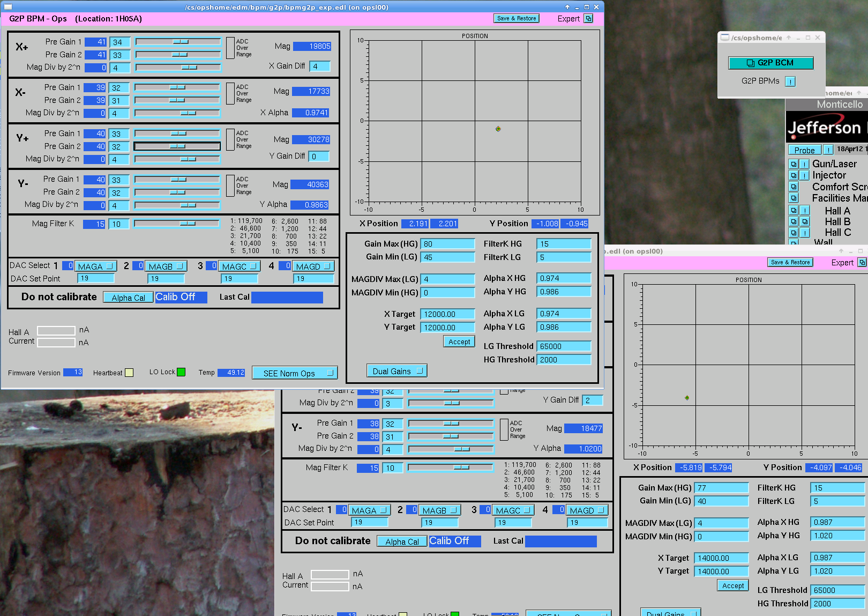868x616 pixels.
Task: Click the X Gain Diff field showing 4
Action: pyautogui.click(x=320, y=66)
